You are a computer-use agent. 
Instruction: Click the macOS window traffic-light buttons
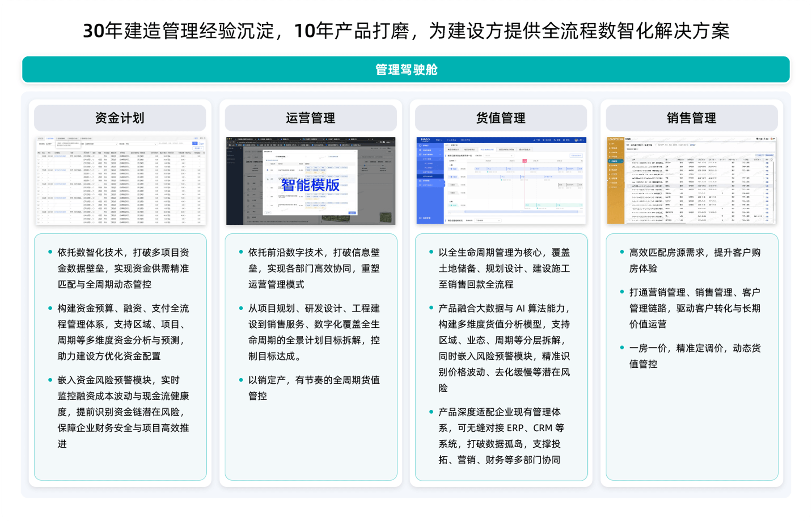coord(230,139)
